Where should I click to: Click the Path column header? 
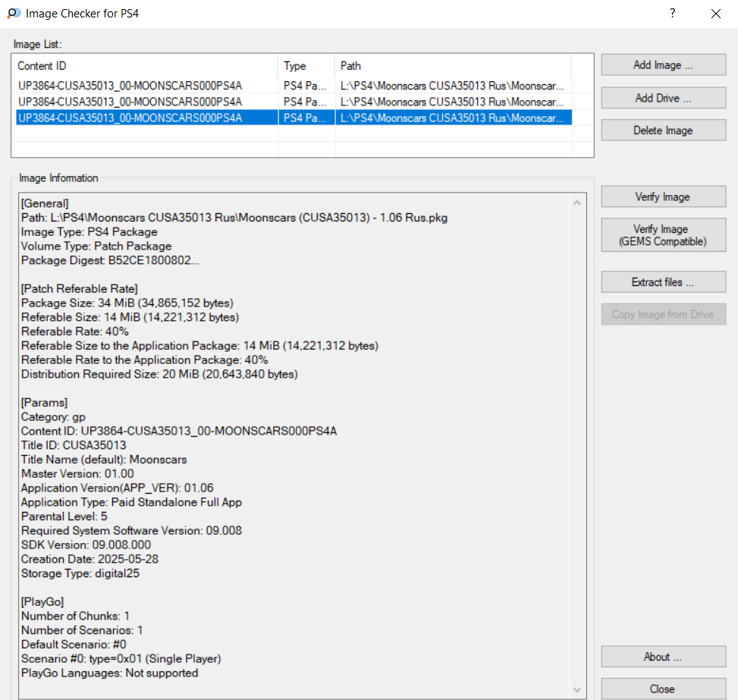click(454, 66)
